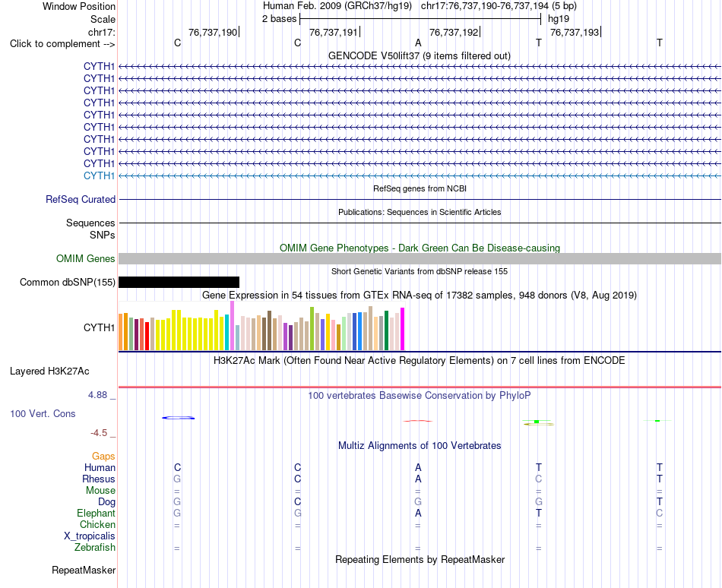Image resolution: width=722 pixels, height=588 pixels.
Task: Click the G base in the Rhesus row
Action: pyautogui.click(x=177, y=479)
